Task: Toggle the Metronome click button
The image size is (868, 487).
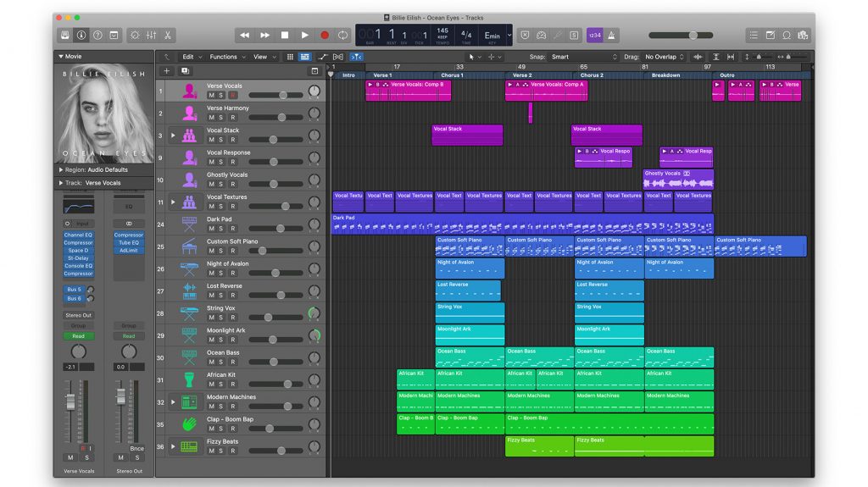Action: (x=611, y=36)
